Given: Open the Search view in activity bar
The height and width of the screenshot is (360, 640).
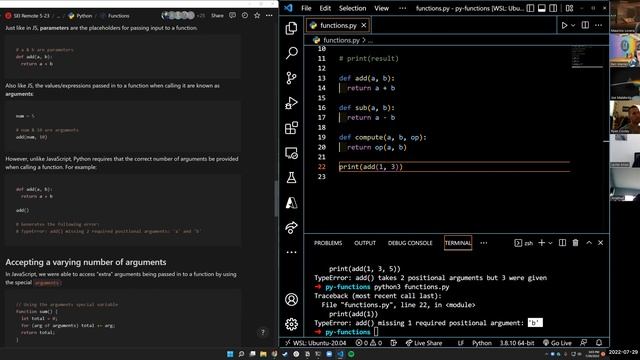Looking at the screenshot, I should [291, 53].
